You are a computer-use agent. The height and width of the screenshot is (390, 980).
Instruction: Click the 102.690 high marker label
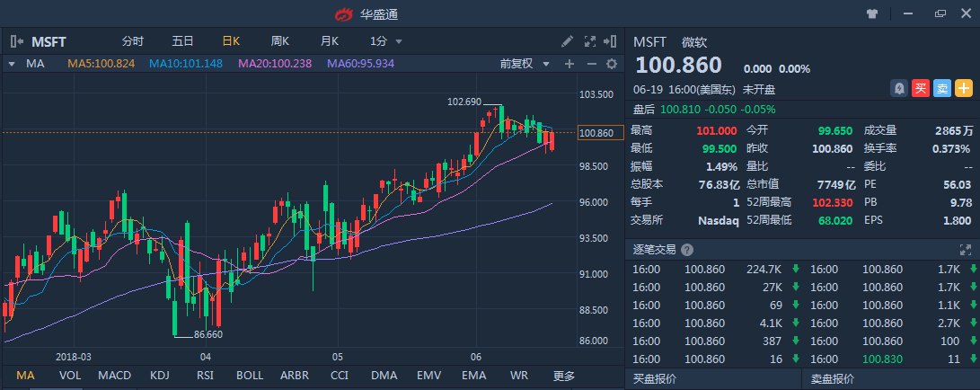(464, 102)
